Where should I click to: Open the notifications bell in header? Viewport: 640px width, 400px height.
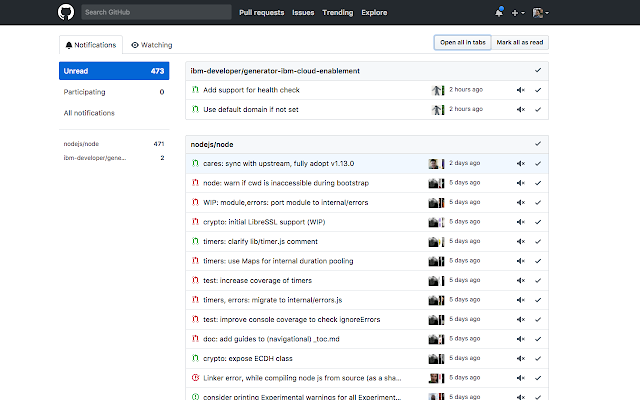pyautogui.click(x=499, y=12)
